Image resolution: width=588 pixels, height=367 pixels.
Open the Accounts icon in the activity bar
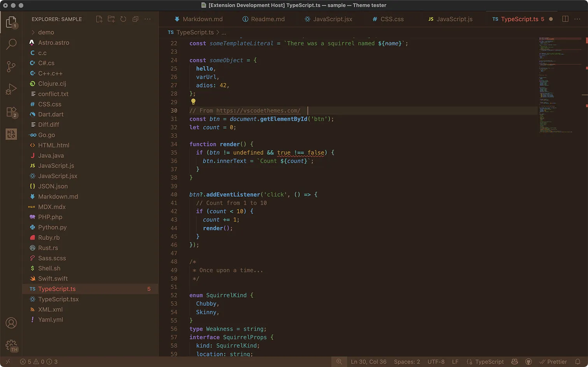pyautogui.click(x=11, y=323)
